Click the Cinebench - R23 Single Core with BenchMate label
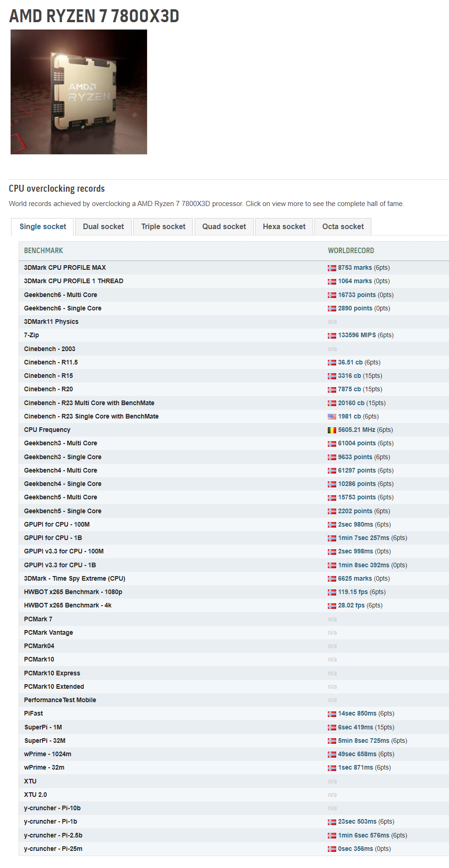The width and height of the screenshot is (449, 868). pyautogui.click(x=91, y=416)
